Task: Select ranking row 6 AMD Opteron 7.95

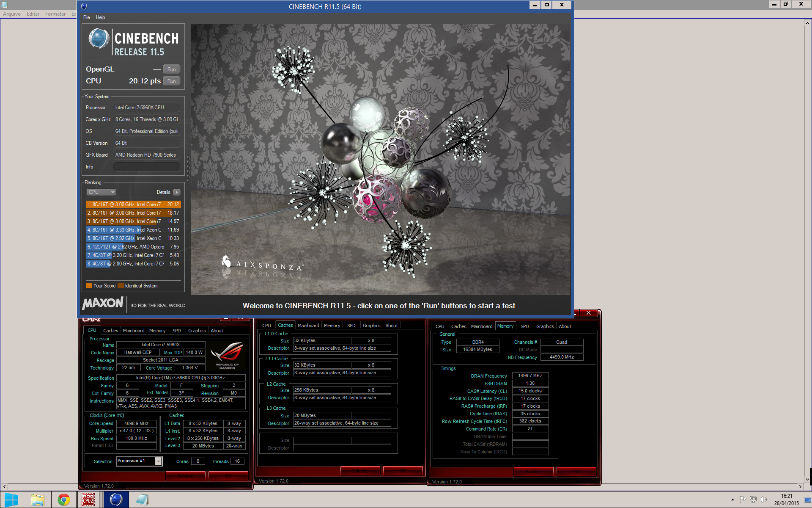Action: 133,247
